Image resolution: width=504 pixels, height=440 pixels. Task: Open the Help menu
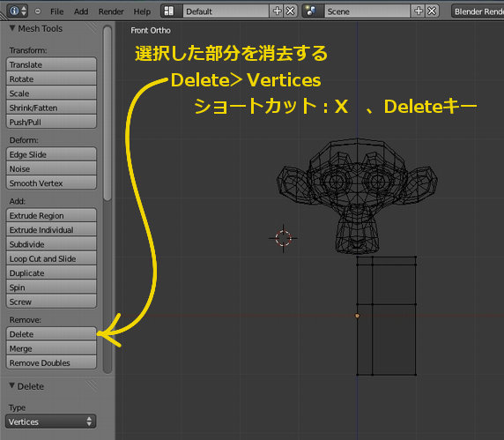tap(142, 11)
